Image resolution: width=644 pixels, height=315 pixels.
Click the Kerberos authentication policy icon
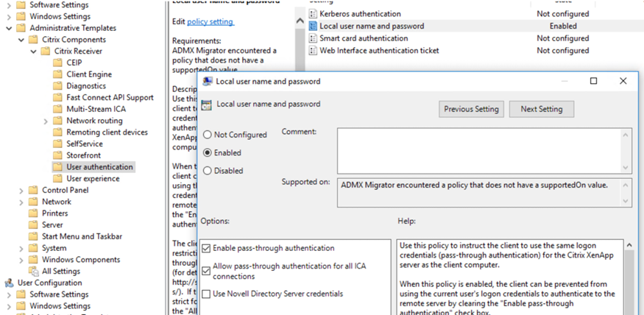click(x=313, y=14)
